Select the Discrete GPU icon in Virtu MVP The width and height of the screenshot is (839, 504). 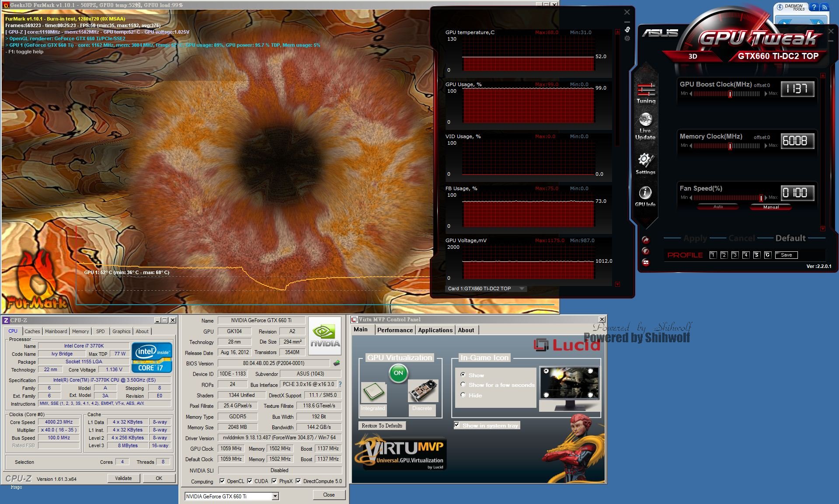point(423,391)
